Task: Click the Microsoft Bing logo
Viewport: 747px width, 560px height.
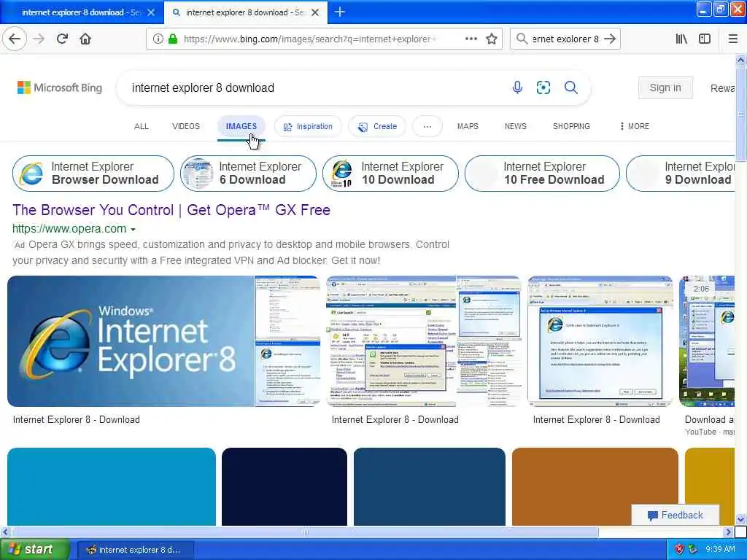Action: tap(60, 87)
